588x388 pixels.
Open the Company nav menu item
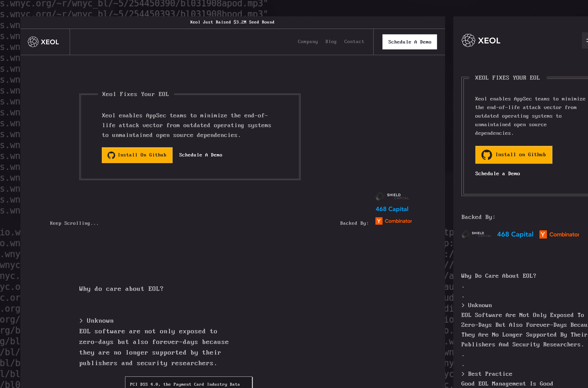307,42
